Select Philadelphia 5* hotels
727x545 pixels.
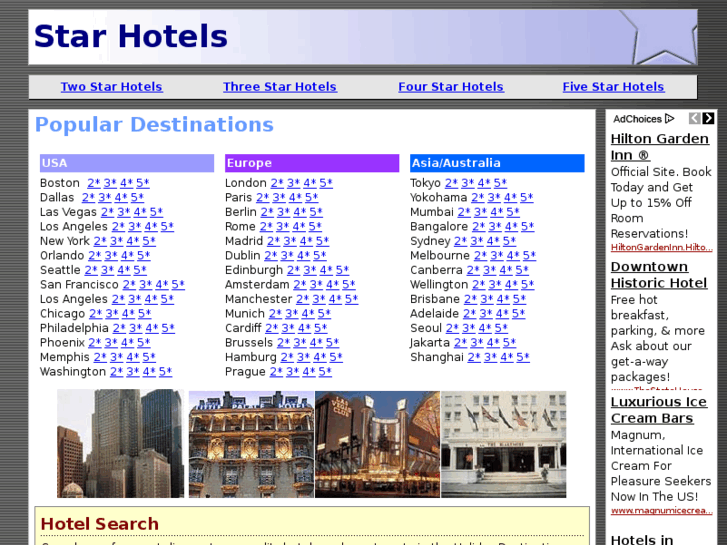(168, 328)
